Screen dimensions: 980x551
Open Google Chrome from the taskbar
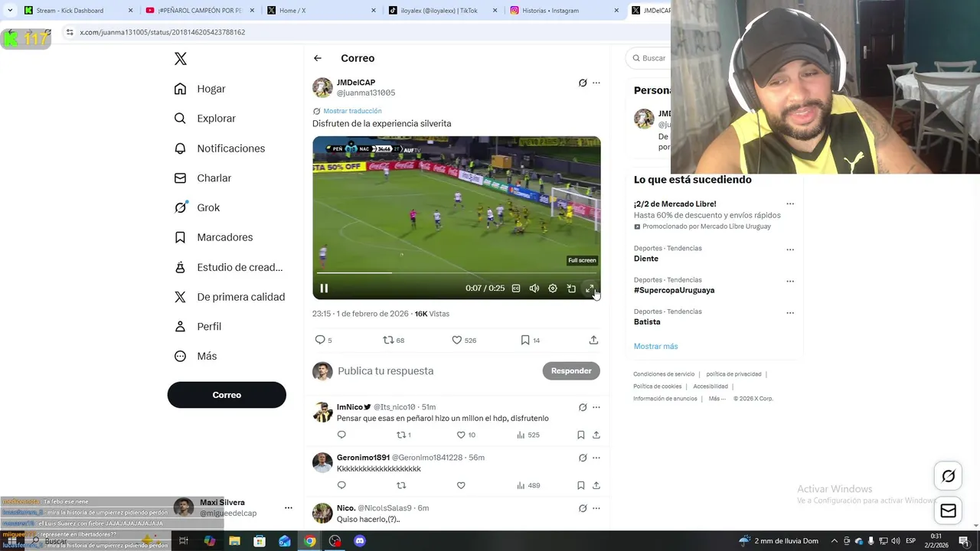[309, 541]
